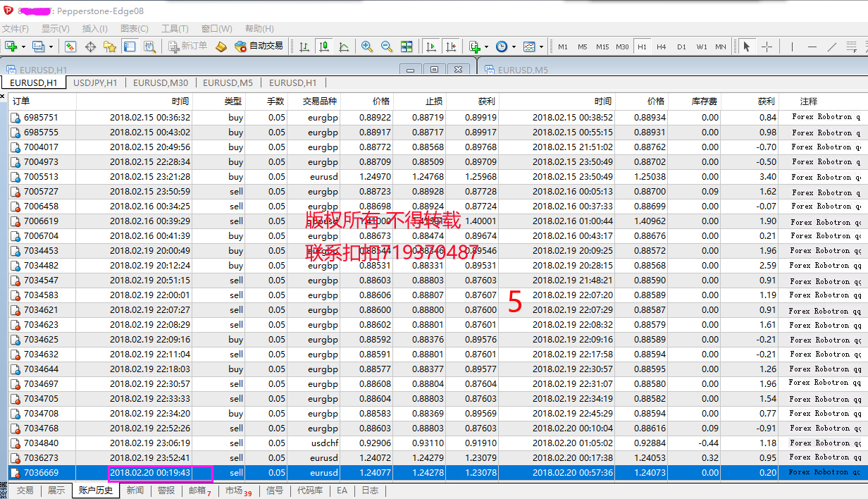Screen dimensions: 868x499
Task: Toggle chart auto scroll
Action: [431, 47]
